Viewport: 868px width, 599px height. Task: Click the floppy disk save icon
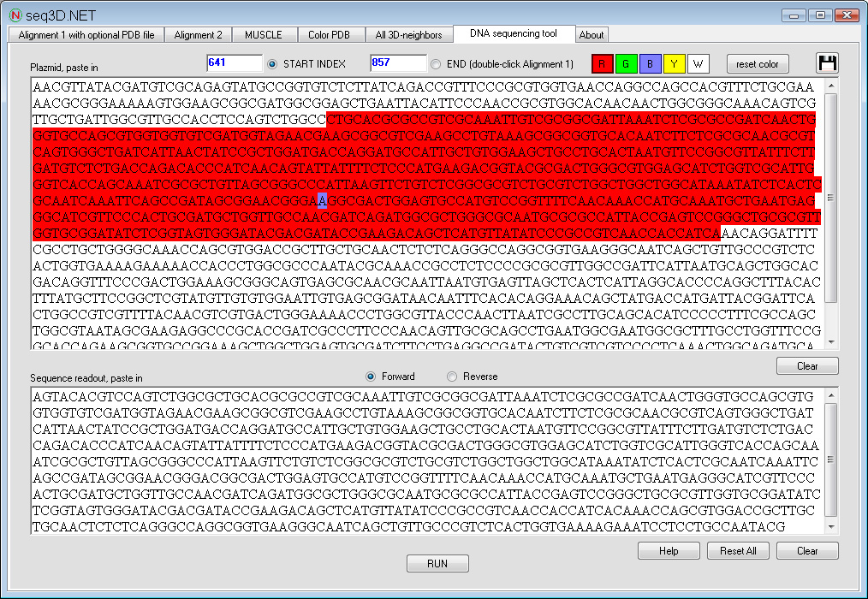(x=826, y=63)
